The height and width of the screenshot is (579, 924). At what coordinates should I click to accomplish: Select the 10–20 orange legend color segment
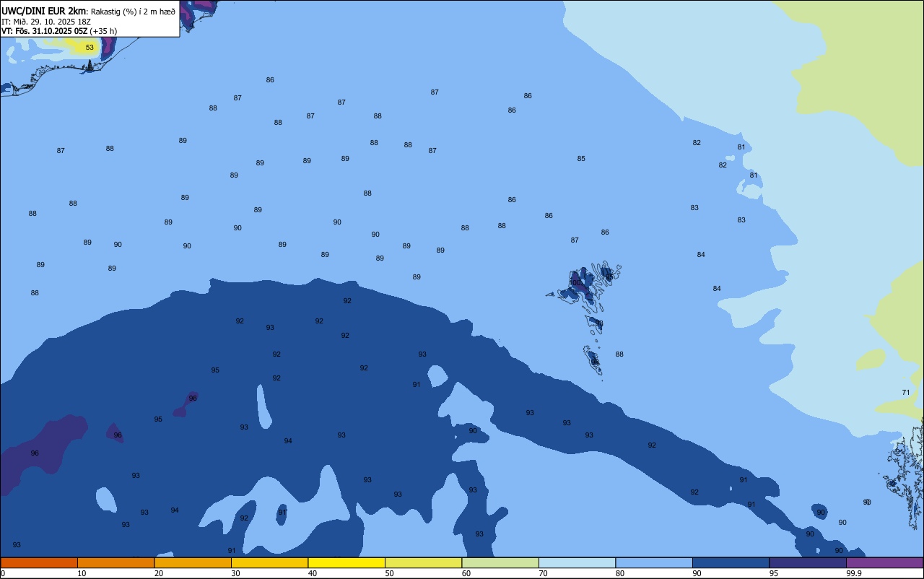click(115, 562)
